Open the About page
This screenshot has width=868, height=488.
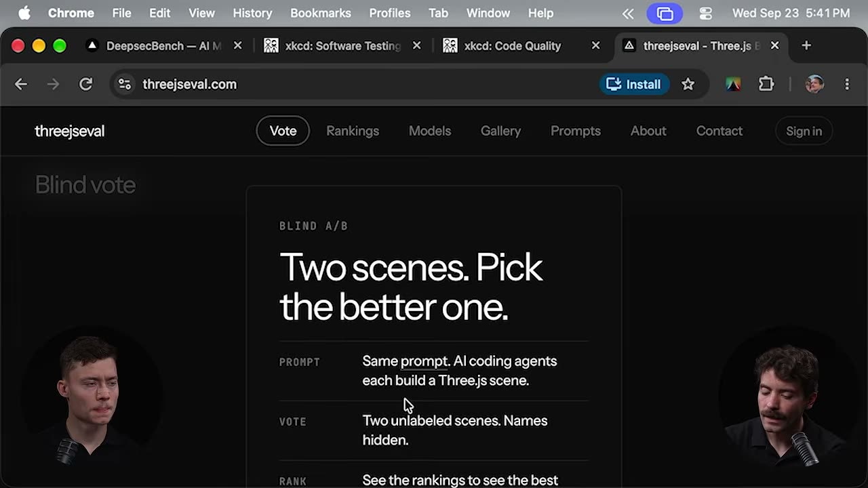(648, 131)
